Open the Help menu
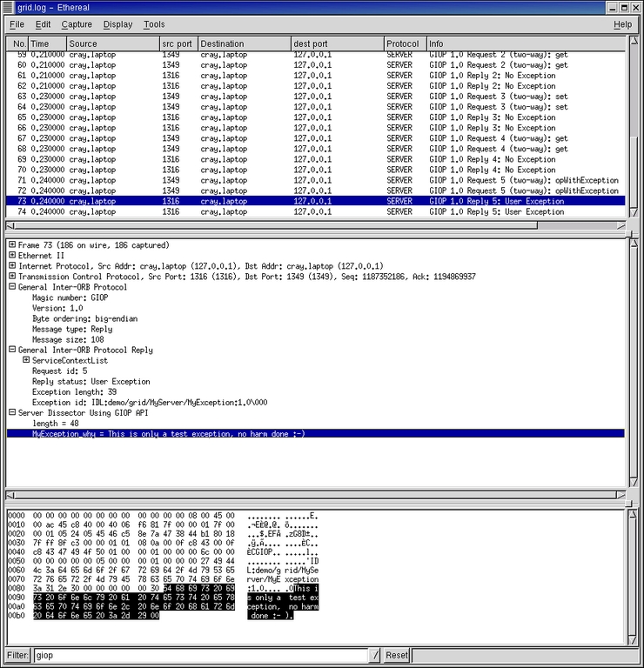The height and width of the screenshot is (668, 644). [x=622, y=24]
